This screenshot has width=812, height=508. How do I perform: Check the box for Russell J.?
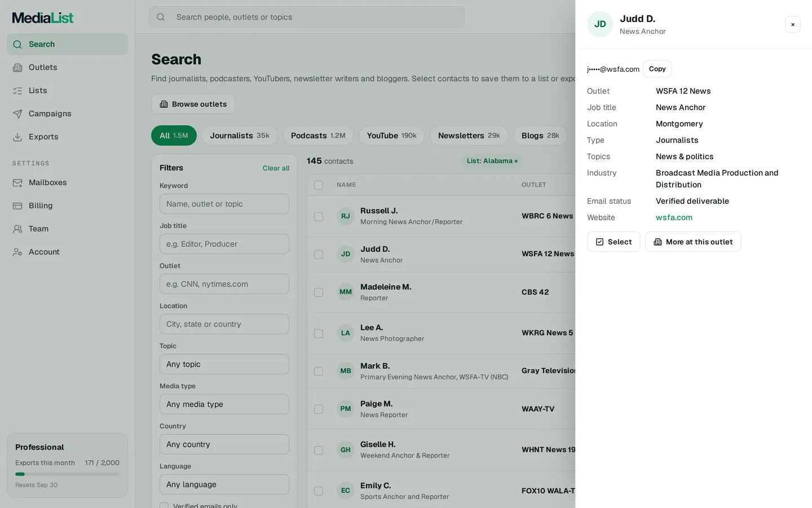pyautogui.click(x=319, y=217)
